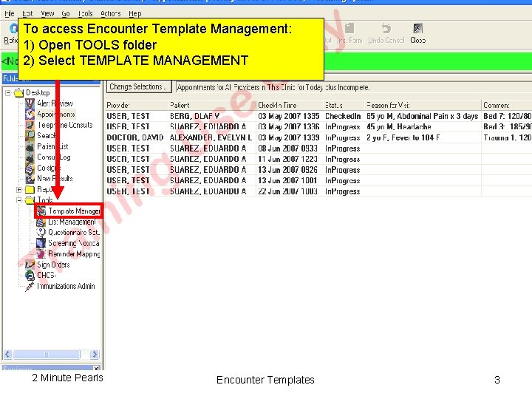Open the Search icon in tree
The image size is (532, 399).
[x=30, y=136]
